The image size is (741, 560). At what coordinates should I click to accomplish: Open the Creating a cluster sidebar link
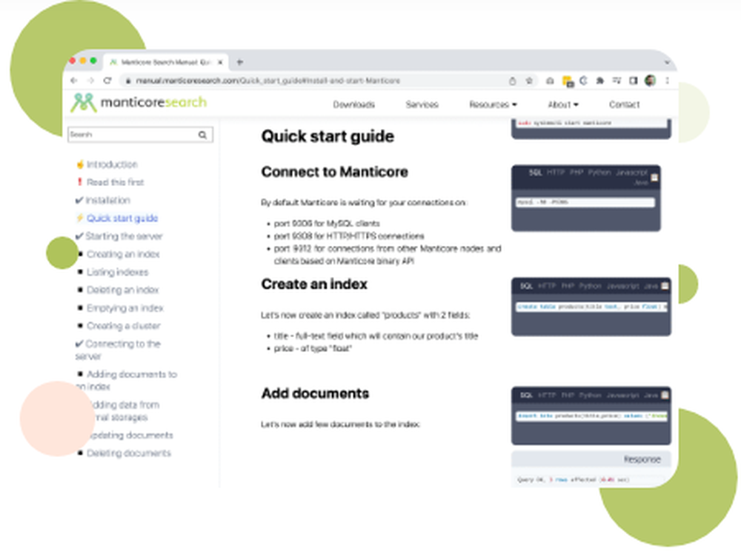click(x=124, y=326)
